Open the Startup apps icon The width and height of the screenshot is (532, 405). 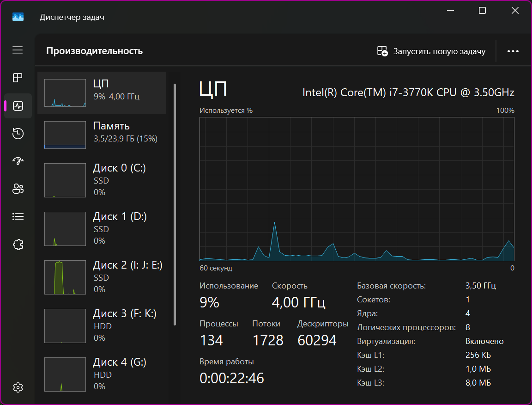pyautogui.click(x=18, y=161)
